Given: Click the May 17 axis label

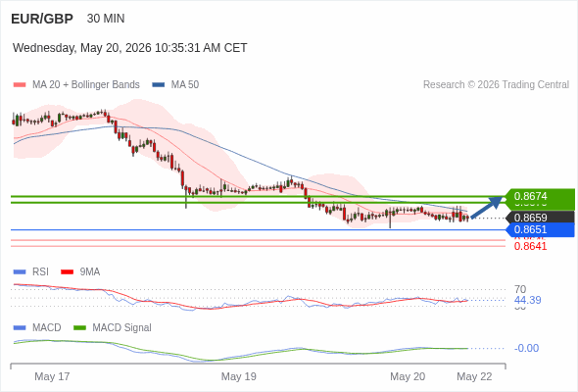Looking at the screenshot, I should click(x=52, y=376).
